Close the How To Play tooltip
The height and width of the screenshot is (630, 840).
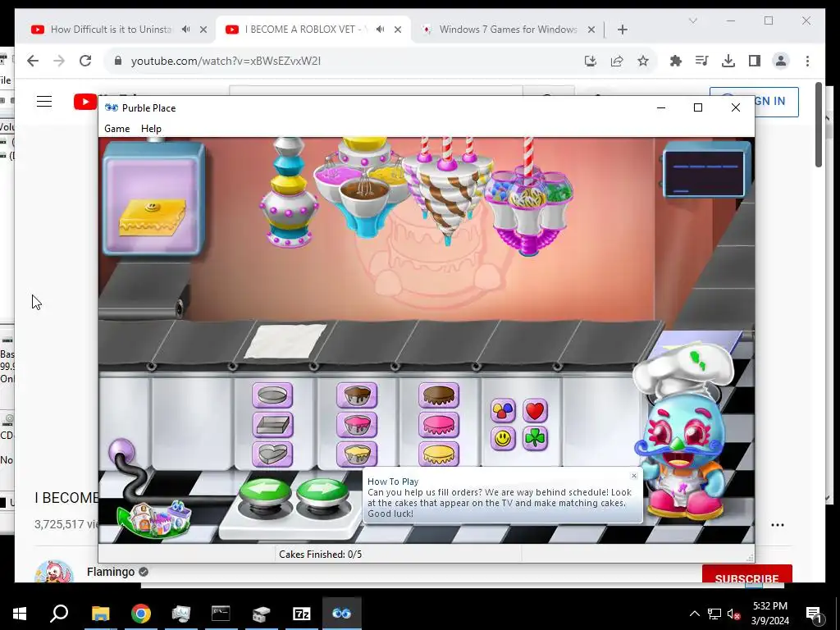coord(634,476)
